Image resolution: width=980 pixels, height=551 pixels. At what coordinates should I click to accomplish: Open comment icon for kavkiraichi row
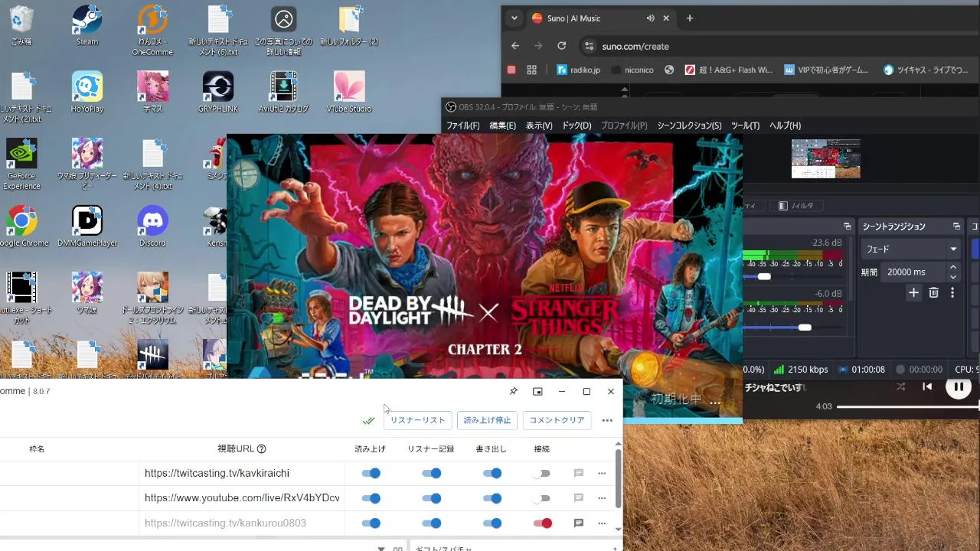[579, 474]
